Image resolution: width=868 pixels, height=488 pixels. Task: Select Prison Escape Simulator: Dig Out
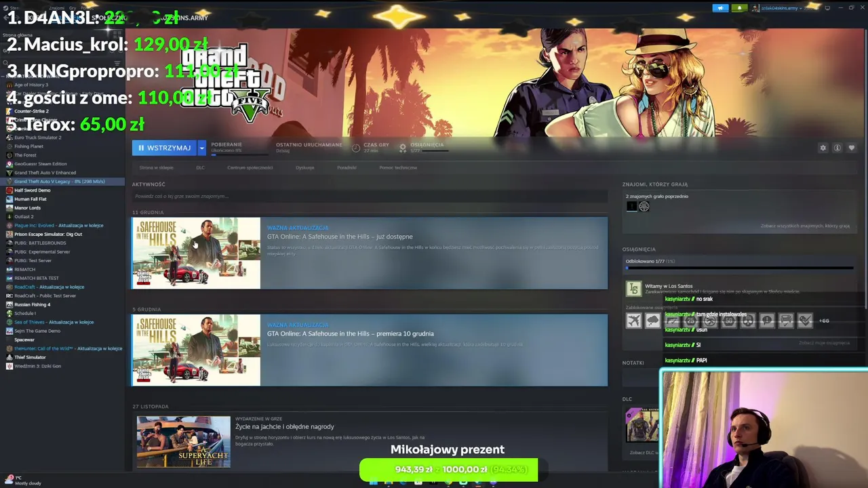point(48,235)
